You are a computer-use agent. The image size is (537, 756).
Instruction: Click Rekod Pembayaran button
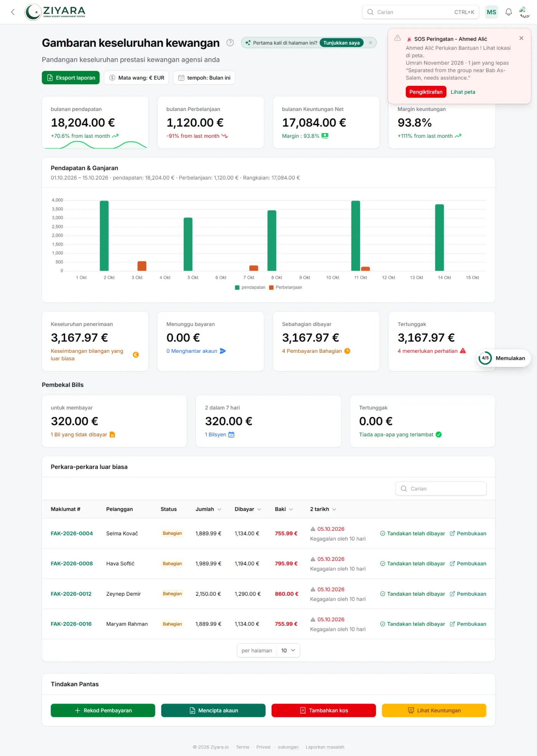[103, 710]
